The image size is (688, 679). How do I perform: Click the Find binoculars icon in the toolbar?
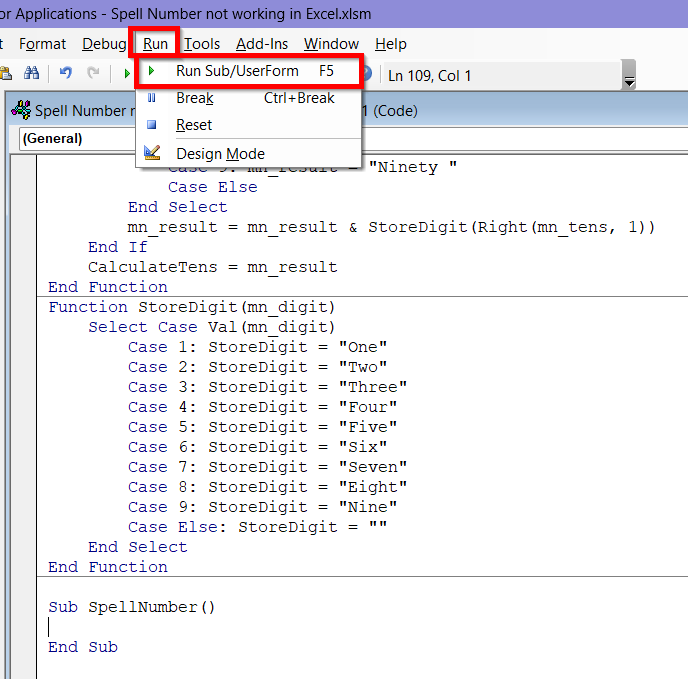(x=31, y=74)
